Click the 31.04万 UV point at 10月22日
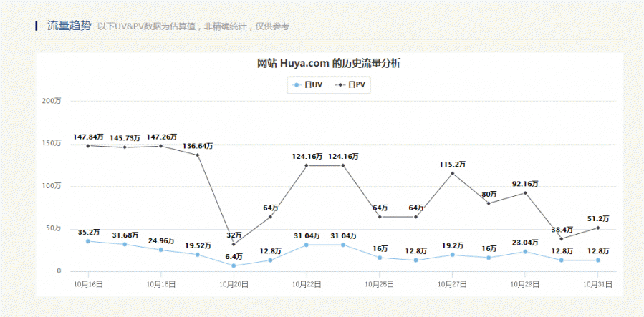The height and width of the screenshot is (317, 644). click(307, 245)
